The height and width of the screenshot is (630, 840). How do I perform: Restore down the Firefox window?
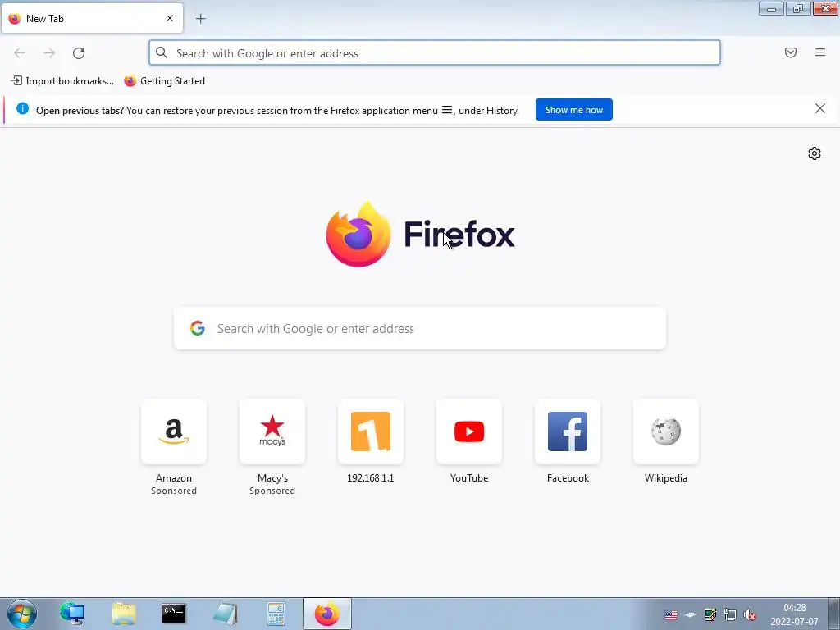[798, 8]
